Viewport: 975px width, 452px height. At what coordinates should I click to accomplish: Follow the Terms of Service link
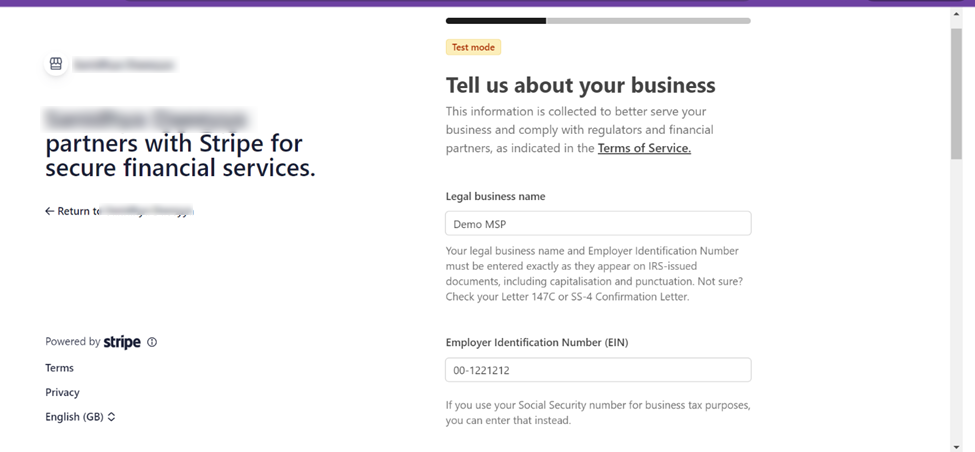point(644,148)
